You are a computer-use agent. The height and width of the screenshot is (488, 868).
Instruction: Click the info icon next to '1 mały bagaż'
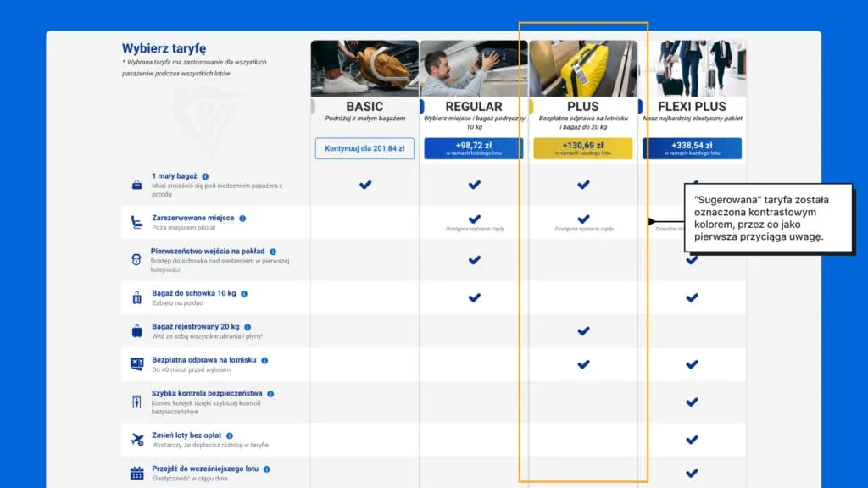(x=205, y=176)
